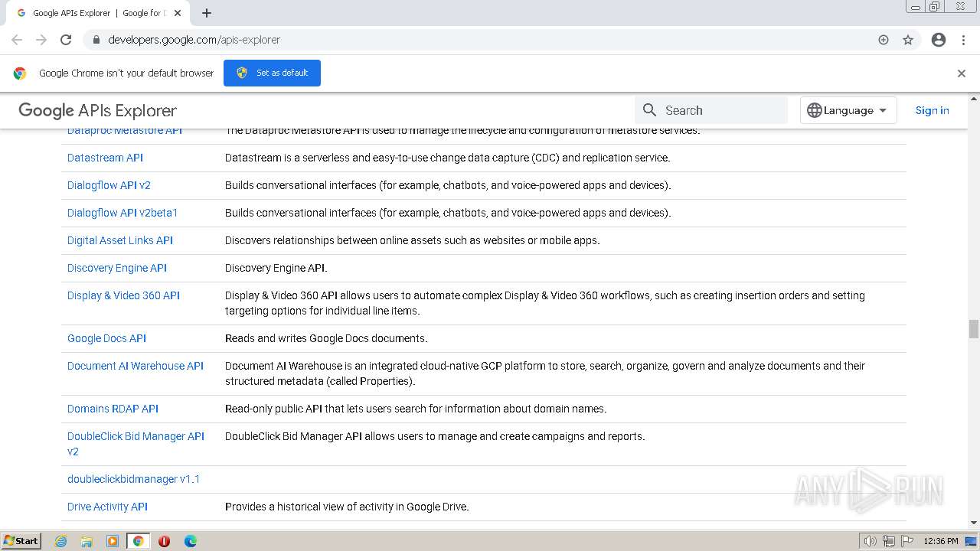Open a new browser tab
This screenshot has height=551, width=980.
coord(207,13)
